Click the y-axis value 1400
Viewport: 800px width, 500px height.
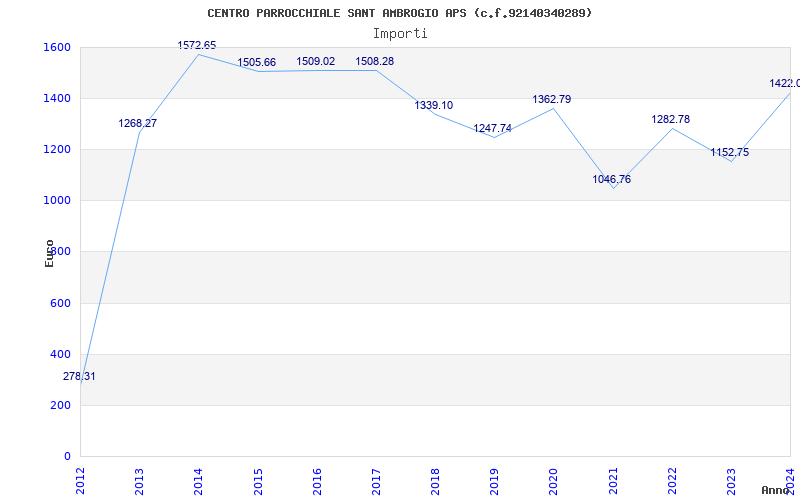(58, 98)
